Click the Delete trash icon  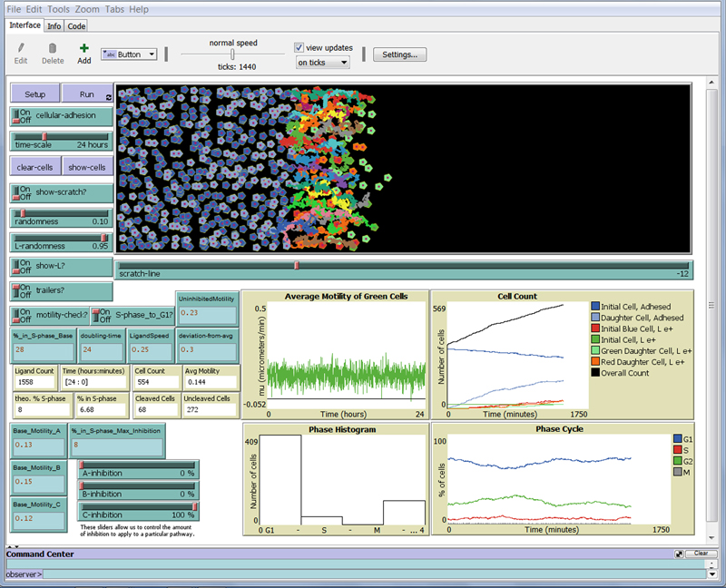(x=53, y=48)
